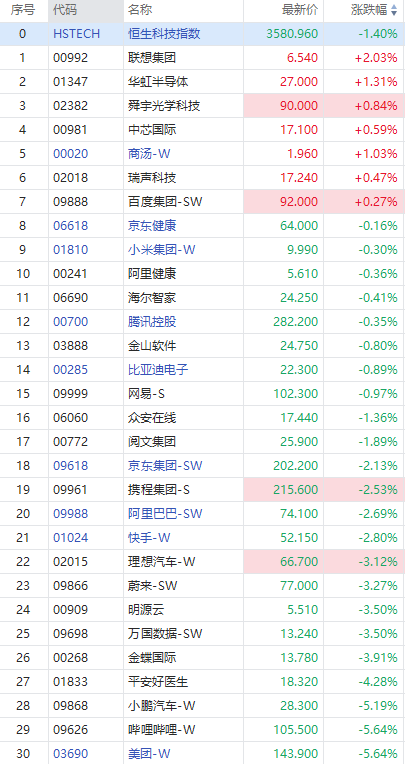Open 京东健康 stock link
The image size is (405, 764).
(152, 226)
